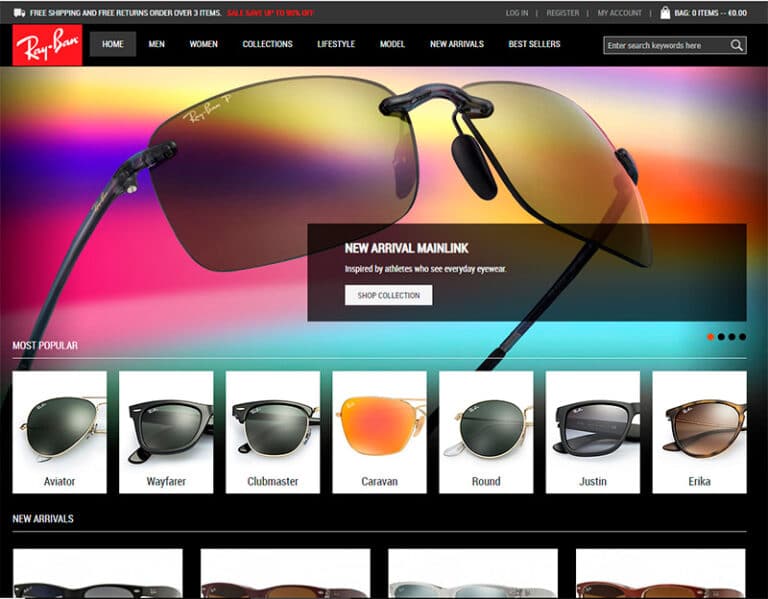Image resolution: width=768 pixels, height=599 pixels.
Task: Open the shopping bag icon
Action: 665,13
